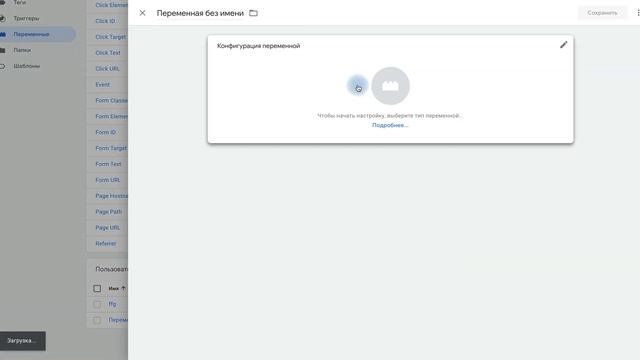Open Шаблоны in the sidebar

(27, 66)
